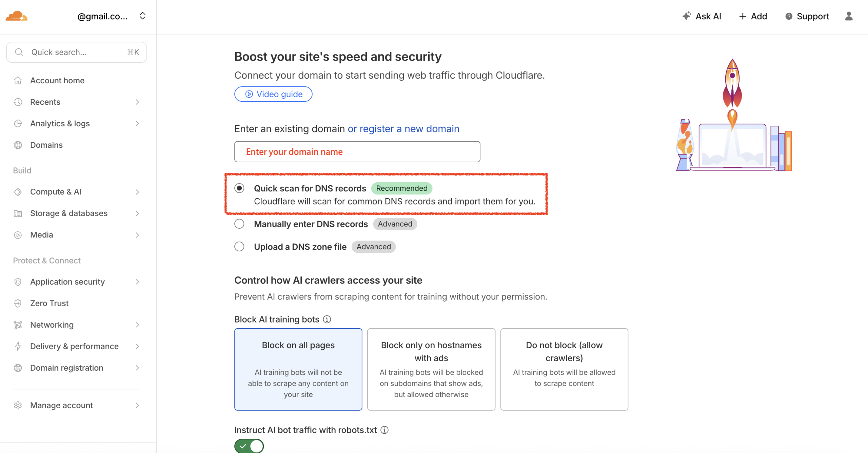Click the Cloudflare logo icon
The image size is (868, 453).
tap(16, 16)
